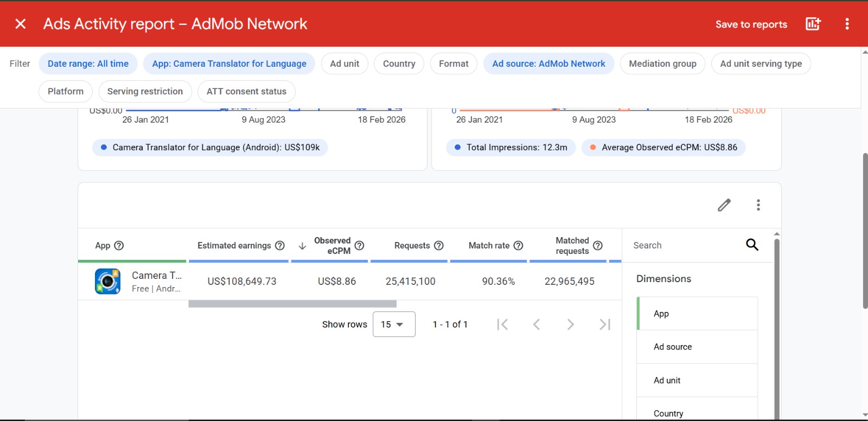Toggle the Average Observed eCPM legend item
The height and width of the screenshot is (421, 868).
(x=663, y=148)
